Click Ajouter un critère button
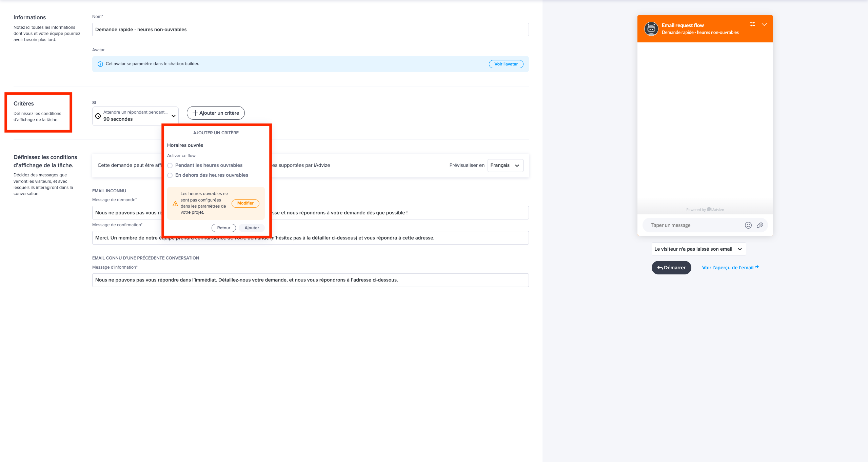The height and width of the screenshot is (462, 868). [216, 113]
